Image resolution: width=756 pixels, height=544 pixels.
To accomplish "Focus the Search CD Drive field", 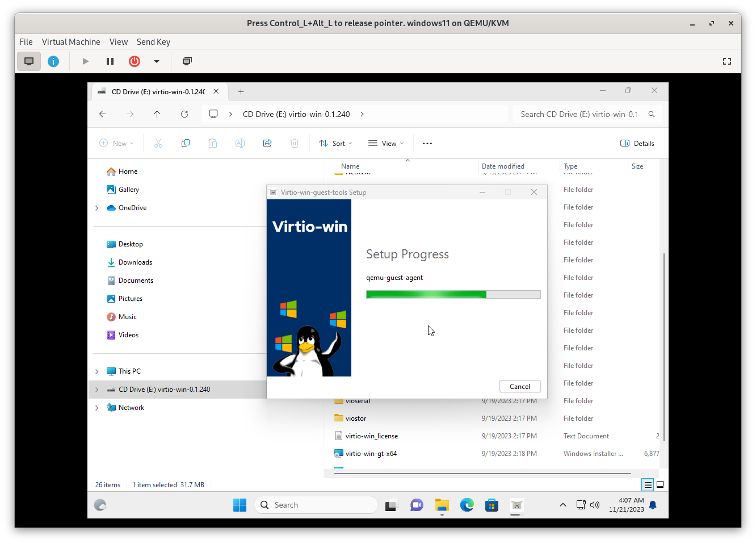I will pyautogui.click(x=586, y=114).
